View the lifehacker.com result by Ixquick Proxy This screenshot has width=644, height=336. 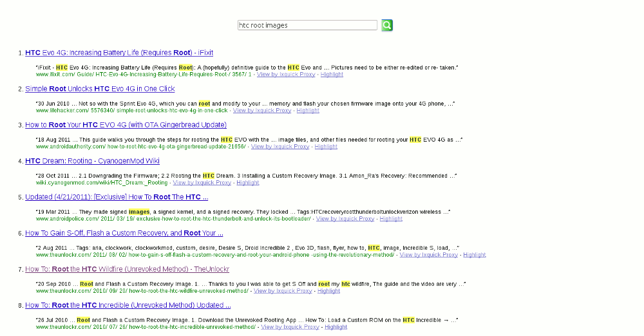pyautogui.click(x=262, y=111)
